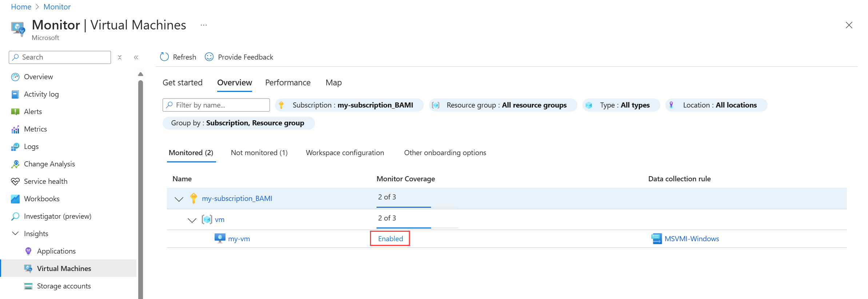
Task: Select the Overview tab
Action: click(x=235, y=83)
